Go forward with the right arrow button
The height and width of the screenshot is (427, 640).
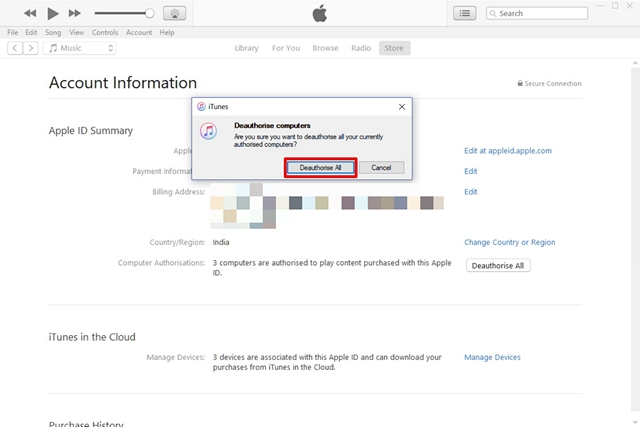tap(31, 48)
